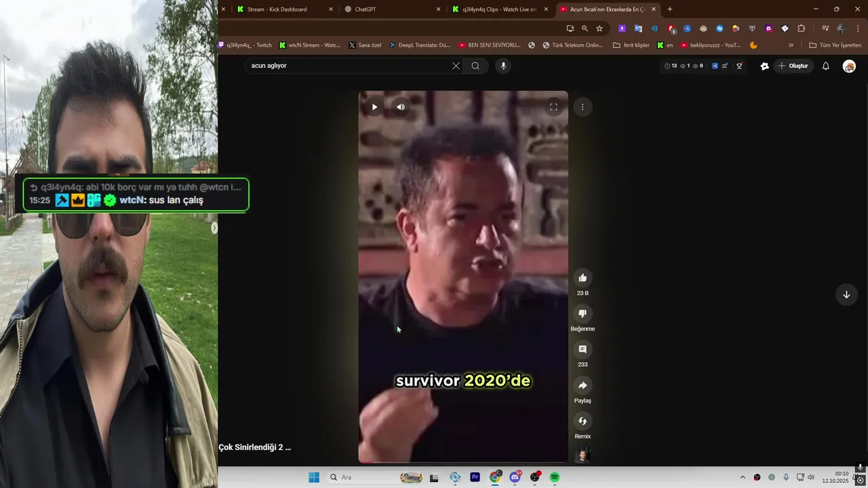868x488 pixels.
Task: Open the Chrome media controls icon
Action: [825, 28]
